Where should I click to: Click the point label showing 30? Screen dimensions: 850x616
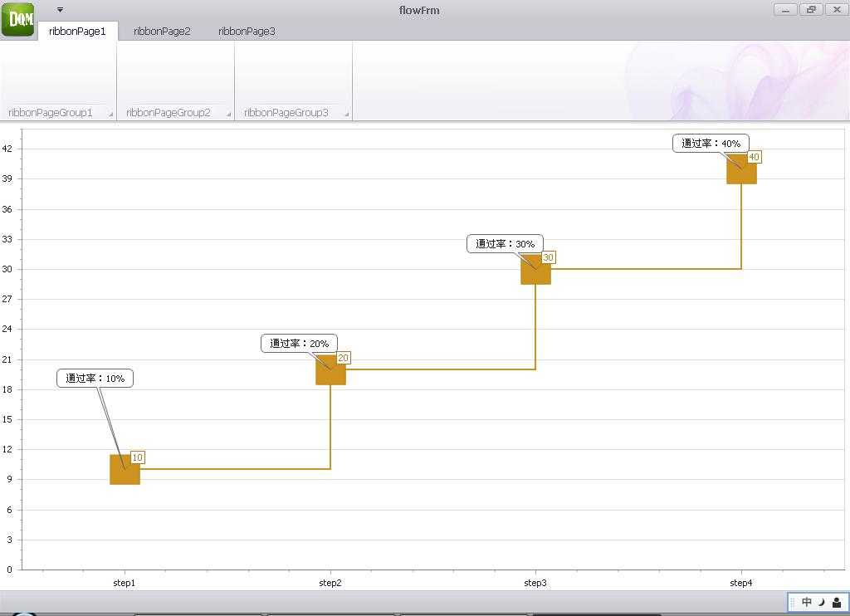[x=548, y=257]
